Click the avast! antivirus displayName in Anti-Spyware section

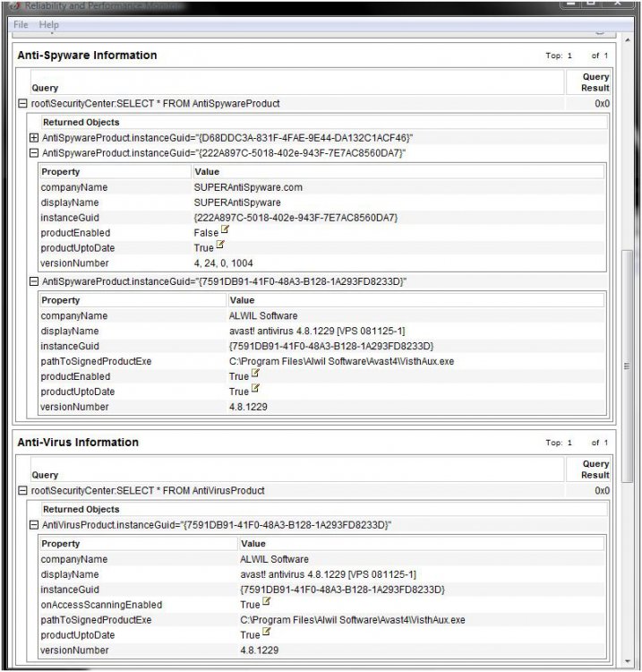317,332
